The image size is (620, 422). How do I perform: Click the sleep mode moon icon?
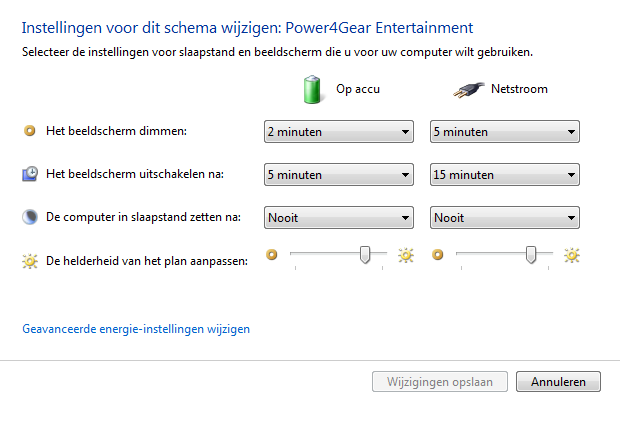pyautogui.click(x=29, y=217)
